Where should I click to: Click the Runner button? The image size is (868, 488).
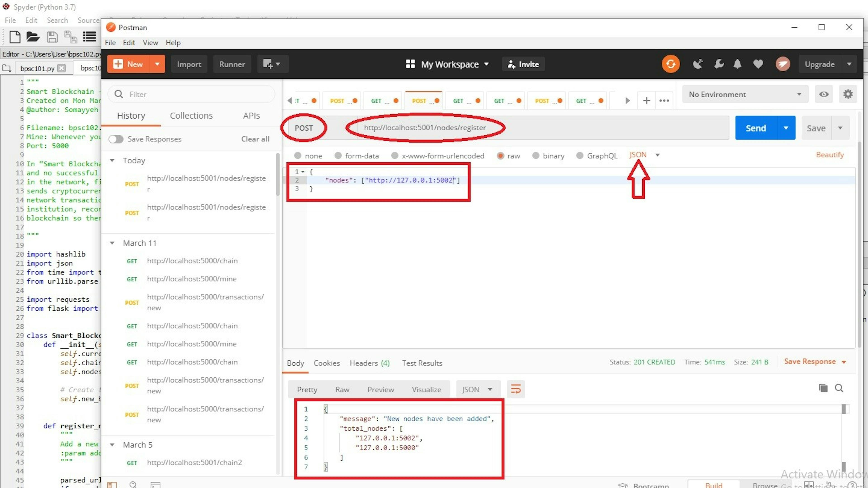coord(232,64)
